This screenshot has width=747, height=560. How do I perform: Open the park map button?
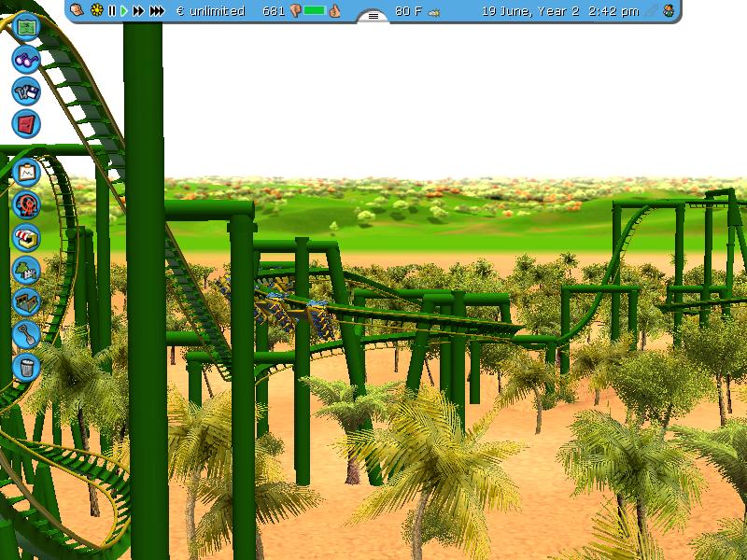tap(26, 27)
